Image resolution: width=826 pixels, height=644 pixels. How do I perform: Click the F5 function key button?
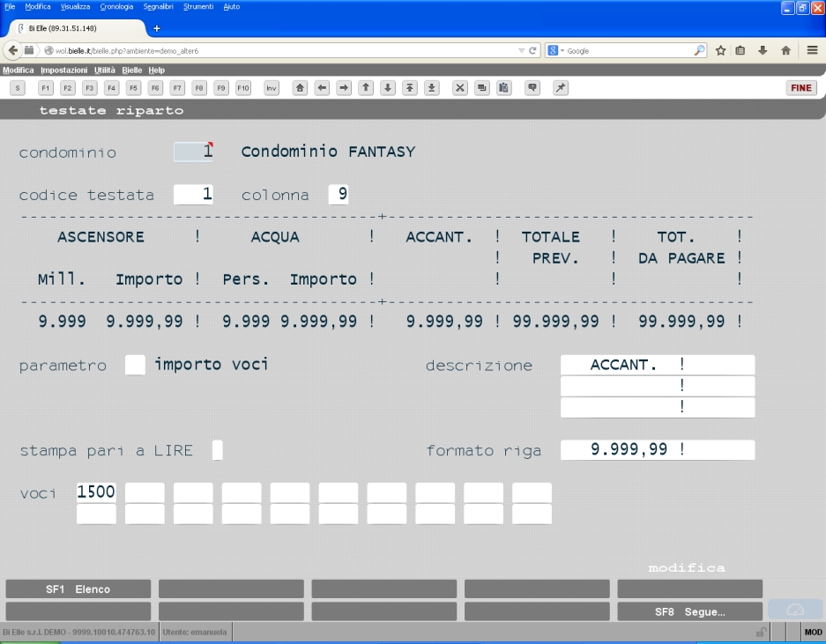click(x=133, y=88)
